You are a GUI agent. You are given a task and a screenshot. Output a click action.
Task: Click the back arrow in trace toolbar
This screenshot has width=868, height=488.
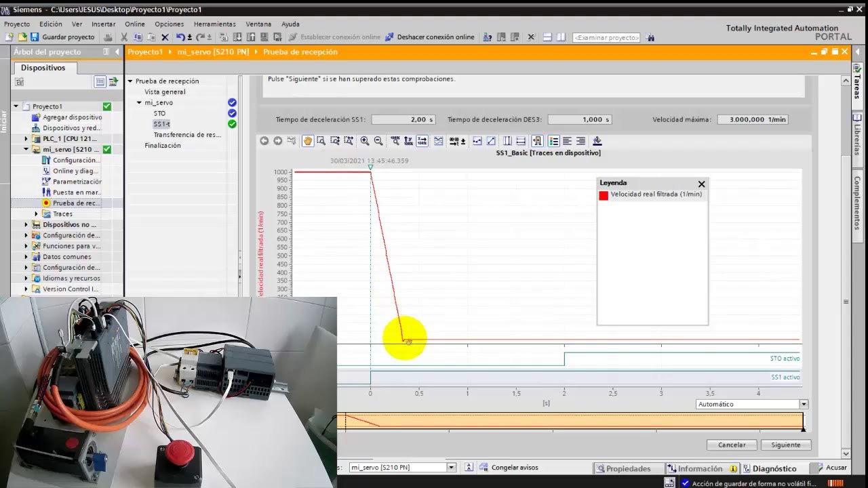coord(264,141)
